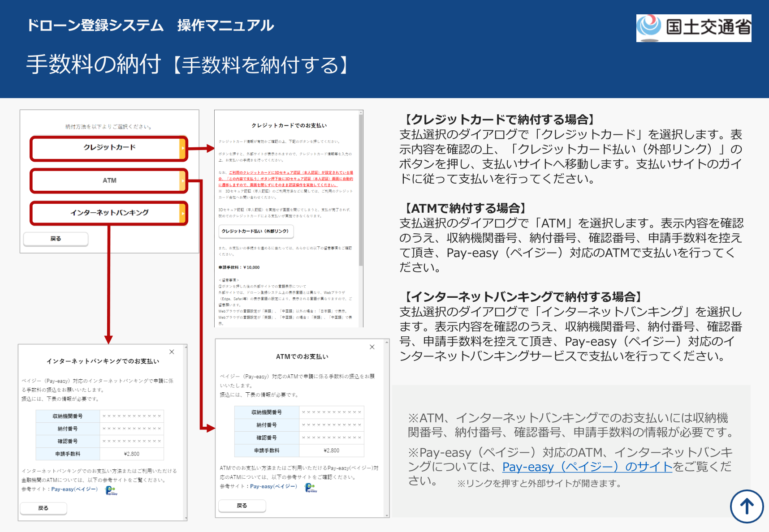Click the red 3Dセキュア warning text
This screenshot has width=769, height=532.
tap(286, 179)
